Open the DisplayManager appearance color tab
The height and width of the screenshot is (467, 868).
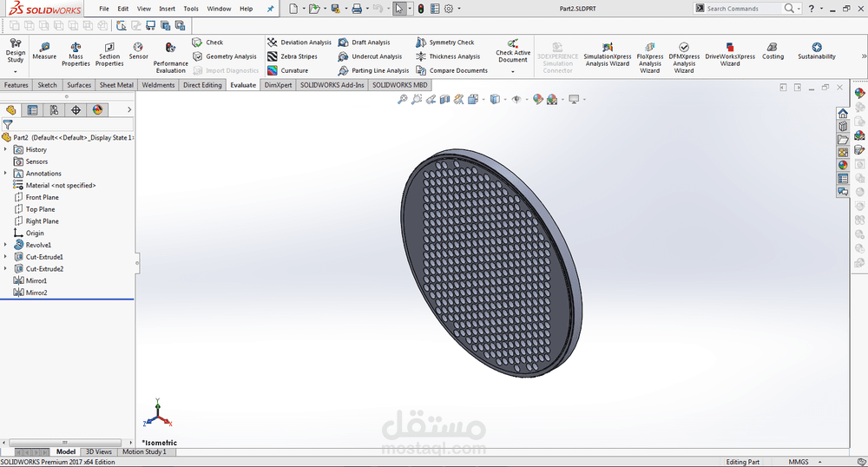point(97,110)
